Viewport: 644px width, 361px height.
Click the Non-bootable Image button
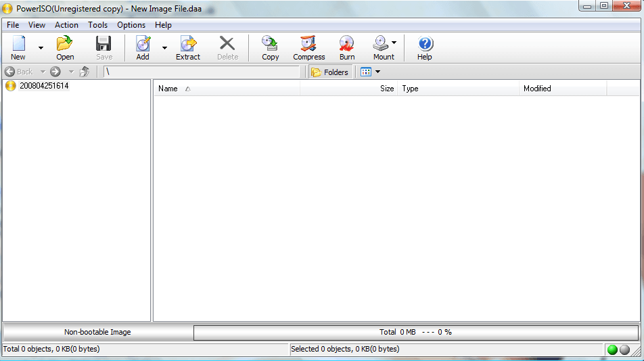[x=97, y=333]
